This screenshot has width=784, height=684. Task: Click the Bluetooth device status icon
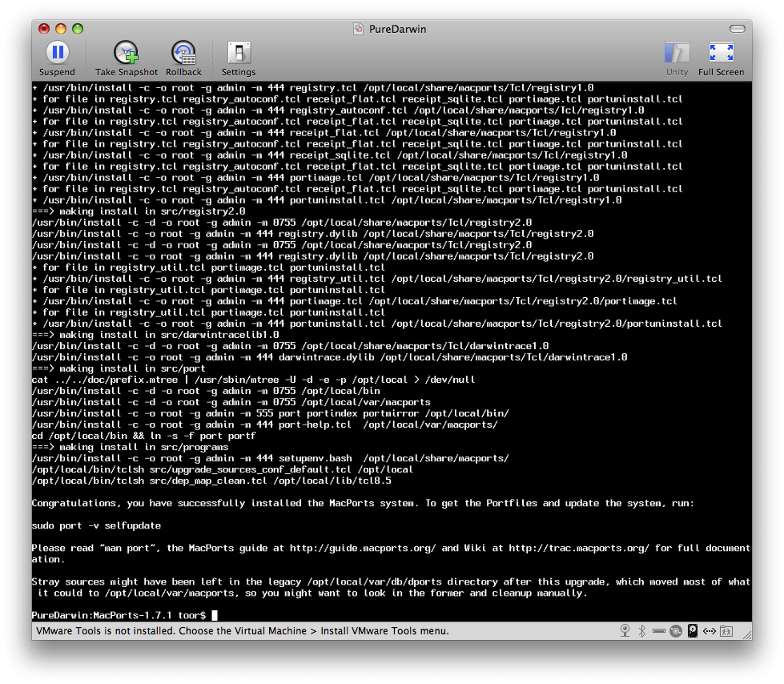click(x=642, y=631)
